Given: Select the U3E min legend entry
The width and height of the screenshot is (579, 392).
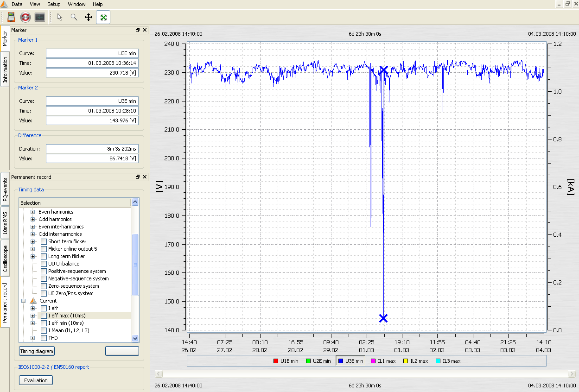Looking at the screenshot, I should [x=351, y=360].
